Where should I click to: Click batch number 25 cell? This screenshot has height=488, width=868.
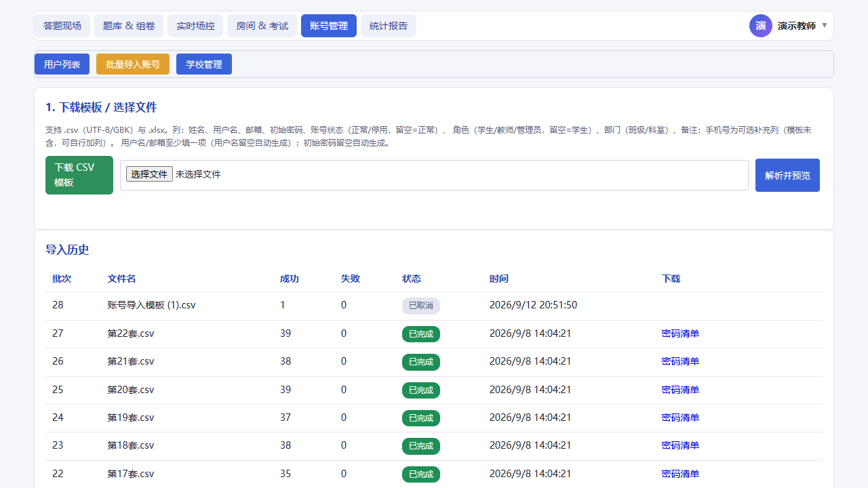(x=58, y=390)
